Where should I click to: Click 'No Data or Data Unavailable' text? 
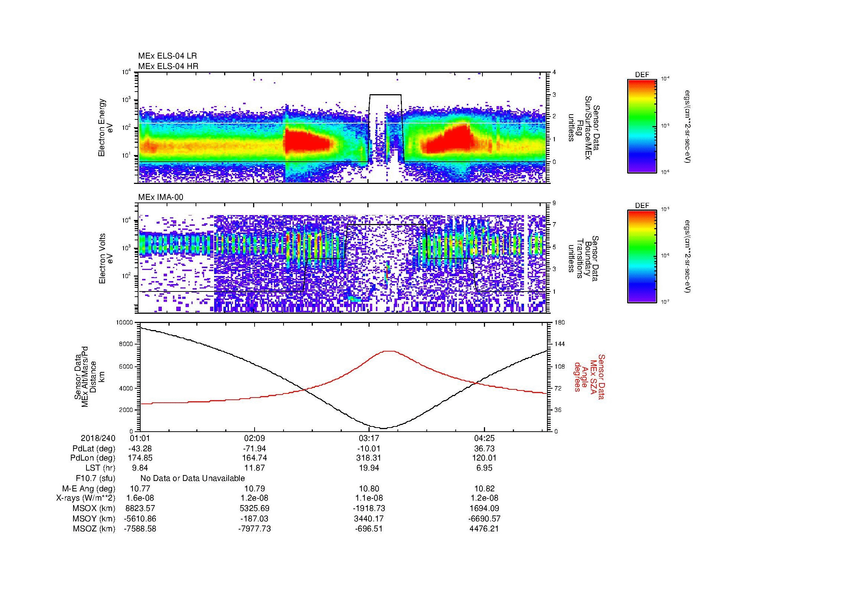(x=193, y=478)
